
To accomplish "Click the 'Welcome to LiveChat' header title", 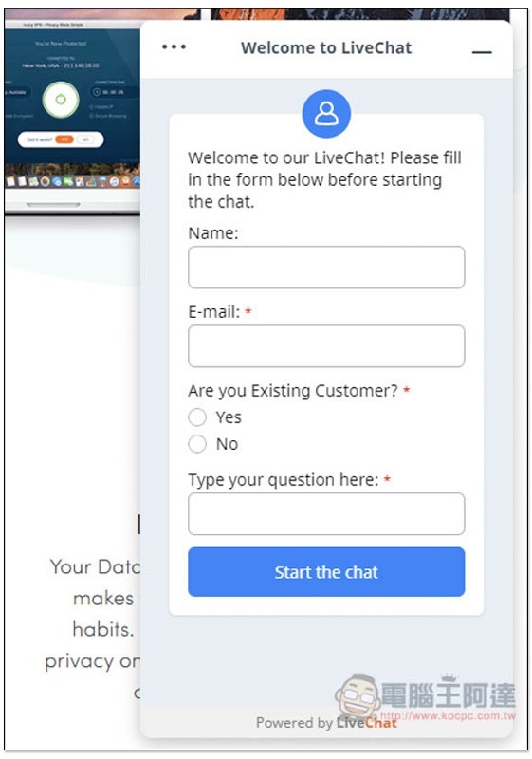I will click(326, 48).
